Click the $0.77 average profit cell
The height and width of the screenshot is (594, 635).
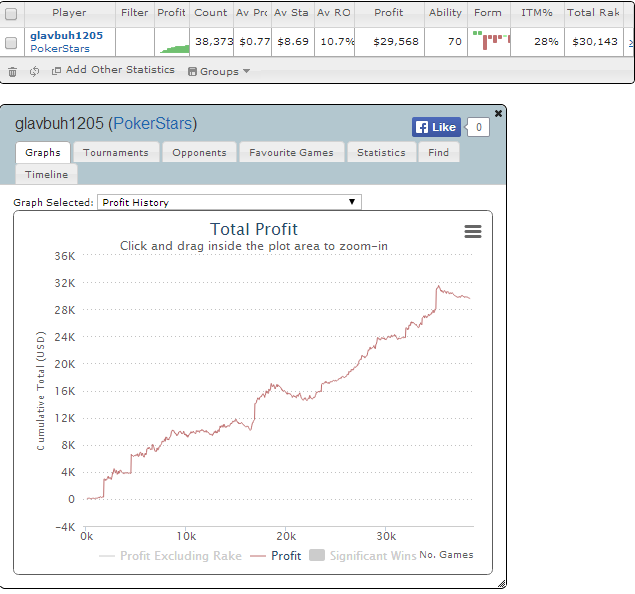[x=254, y=42]
